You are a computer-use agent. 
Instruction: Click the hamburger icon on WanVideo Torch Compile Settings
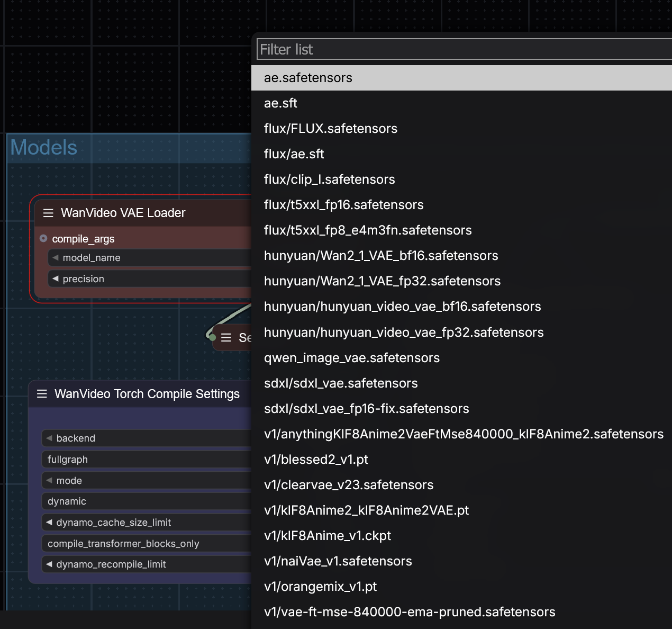[x=42, y=394]
